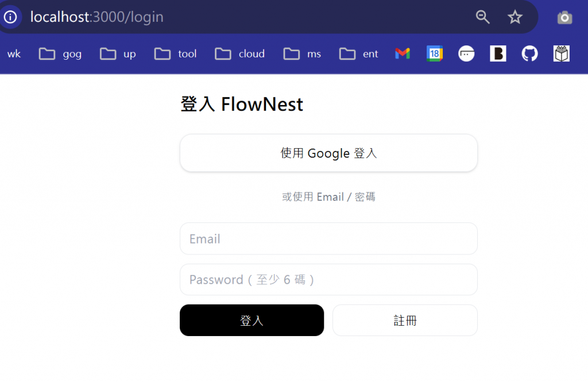This screenshot has width=588, height=382.
Task: Click the 或使用 Email / 密碼 text
Action: (x=328, y=196)
